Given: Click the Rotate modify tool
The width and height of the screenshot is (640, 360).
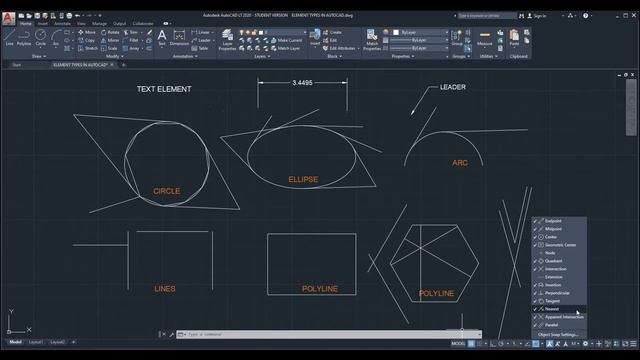Looking at the screenshot, I should click(x=110, y=32).
